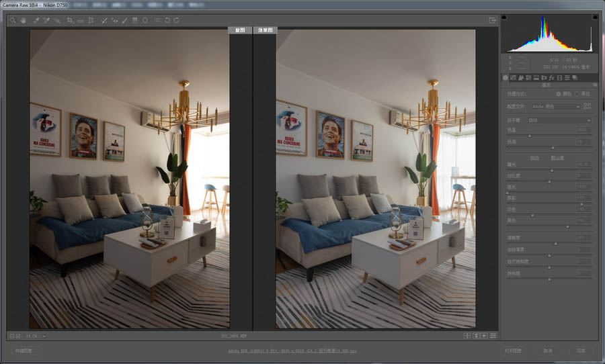Open workflow options link at bottom

point(292,351)
